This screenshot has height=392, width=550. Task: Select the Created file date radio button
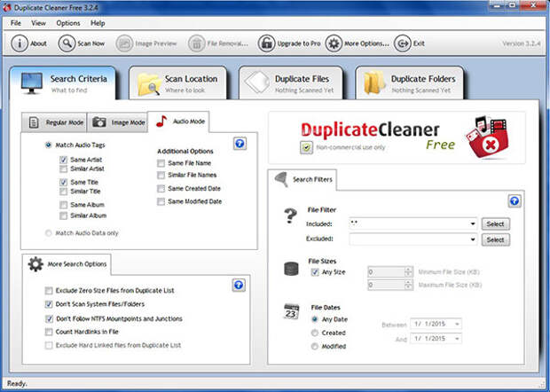(315, 333)
